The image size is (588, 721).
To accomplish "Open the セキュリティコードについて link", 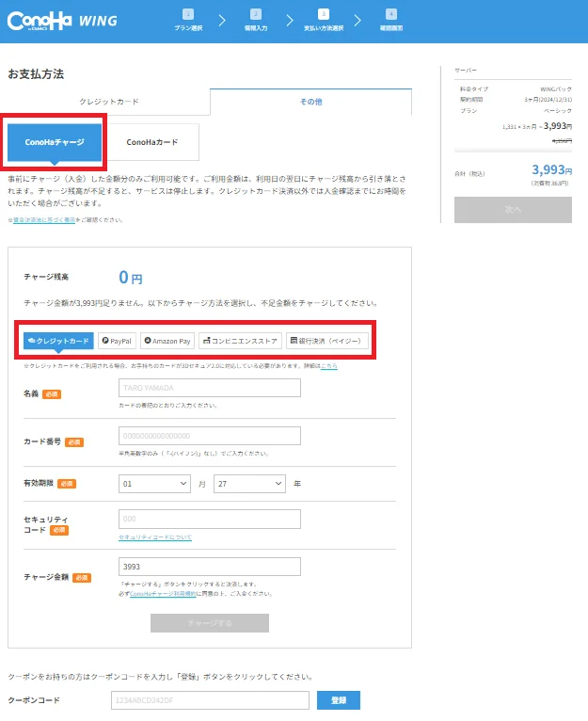I will point(155,537).
